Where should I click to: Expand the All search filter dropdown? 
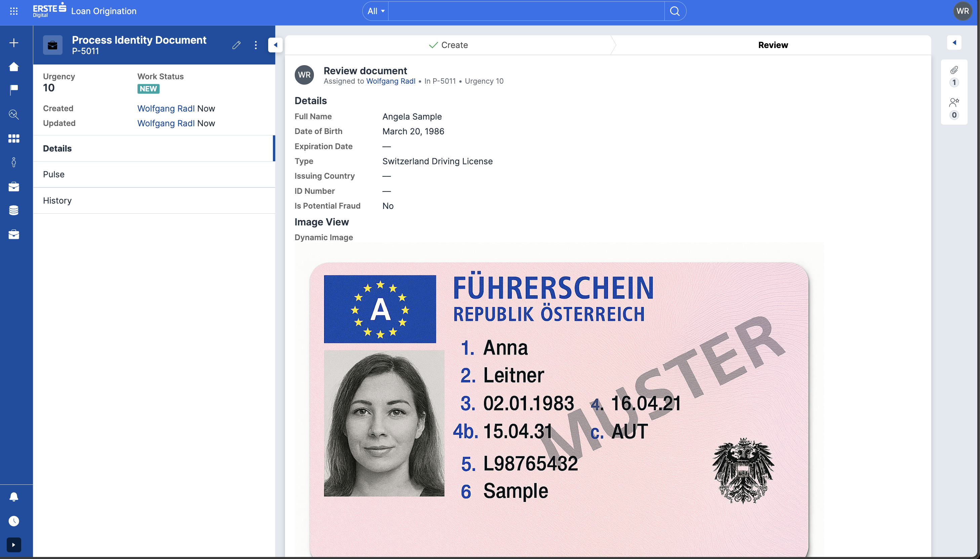point(375,11)
